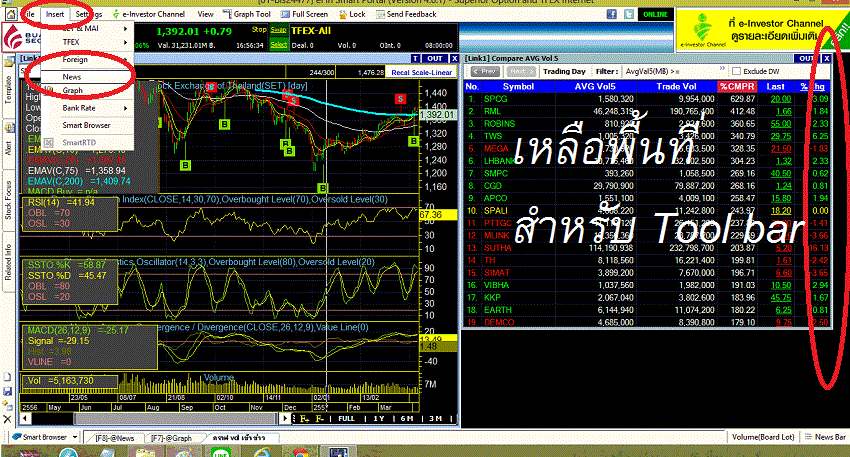850x457 pixels.
Task: Sort by the Symbol column header
Action: click(518, 87)
